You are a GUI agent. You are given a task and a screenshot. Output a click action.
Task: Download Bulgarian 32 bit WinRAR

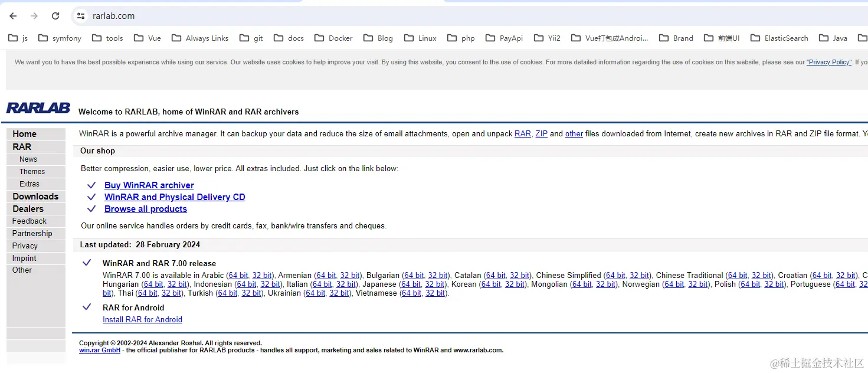point(438,276)
